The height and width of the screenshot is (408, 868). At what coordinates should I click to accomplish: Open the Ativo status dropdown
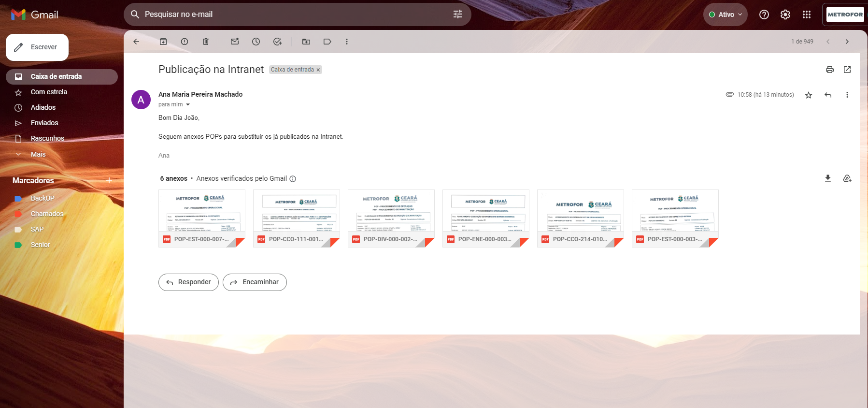[726, 15]
